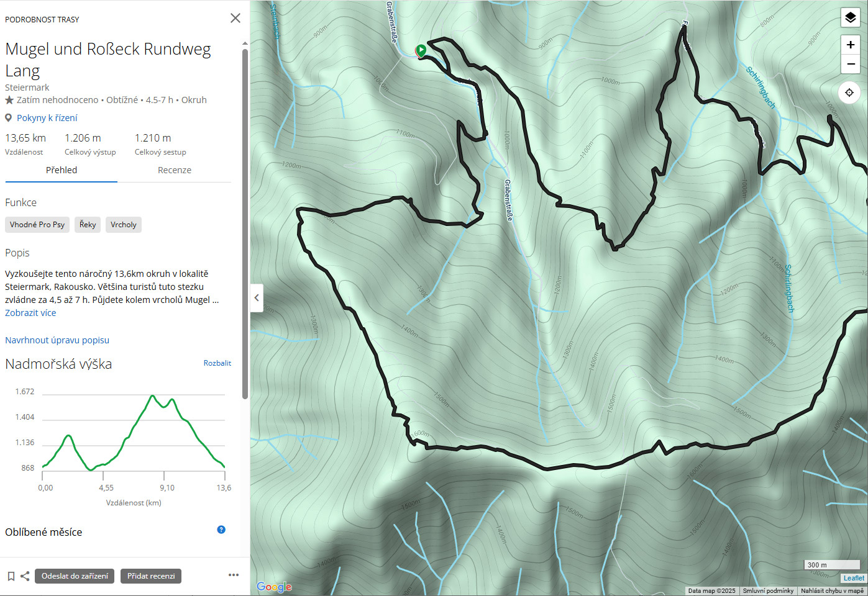Select the Vhodné Pro Psy tag

tap(37, 225)
